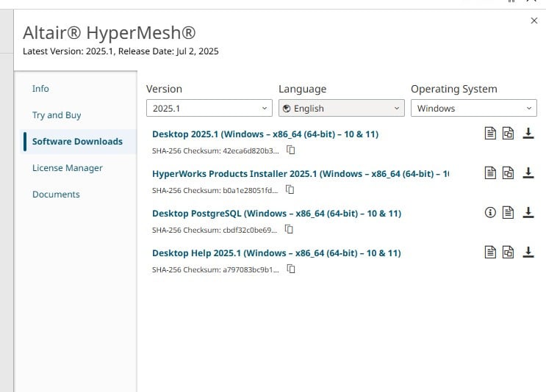Viewport: 546px width, 392px height.
Task: Copy SHA-256 checksum for Desktop 2025.1
Action: pos(291,150)
